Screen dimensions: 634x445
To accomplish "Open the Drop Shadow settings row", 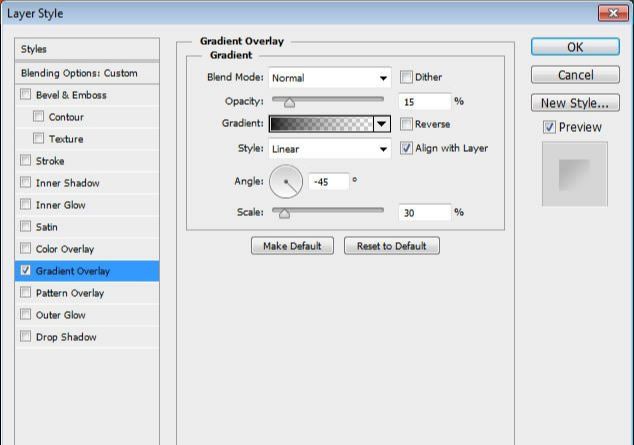I will (87, 337).
